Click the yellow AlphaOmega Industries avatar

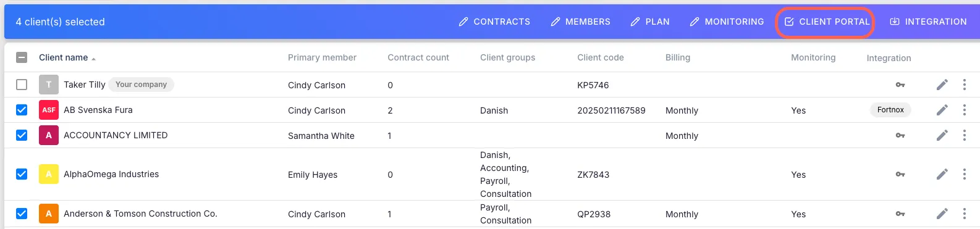click(49, 174)
